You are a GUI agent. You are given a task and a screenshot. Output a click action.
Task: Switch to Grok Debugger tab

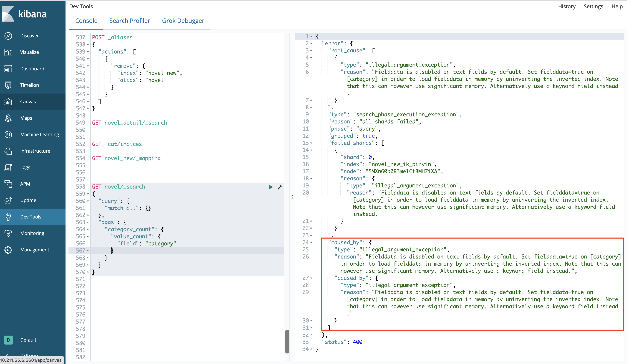click(x=183, y=21)
